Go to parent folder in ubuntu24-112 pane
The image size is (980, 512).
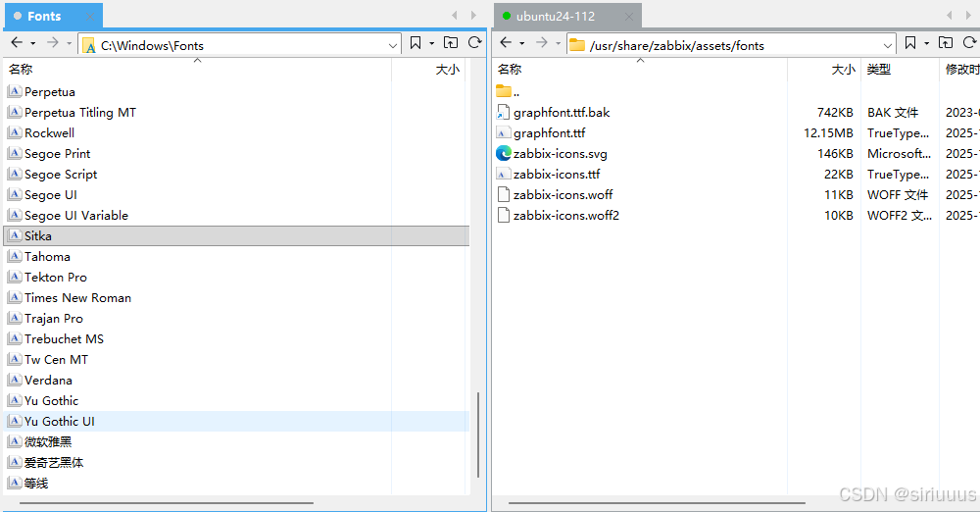[946, 42]
